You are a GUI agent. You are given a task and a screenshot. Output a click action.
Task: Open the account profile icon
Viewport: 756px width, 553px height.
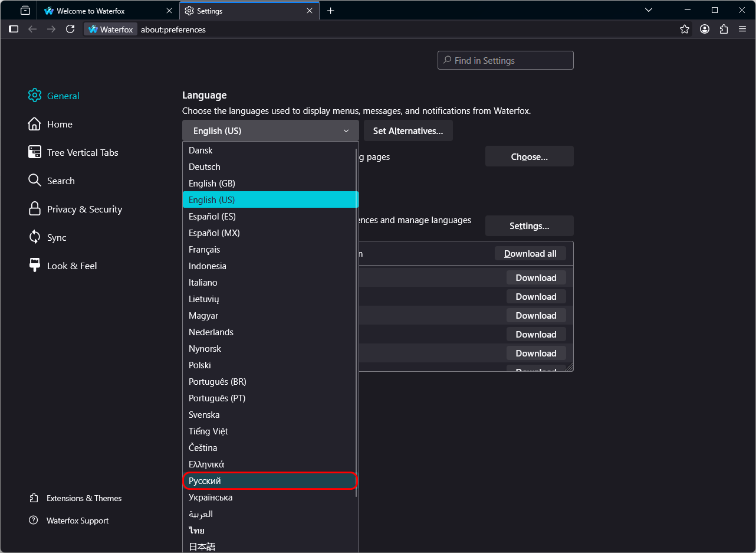point(704,29)
